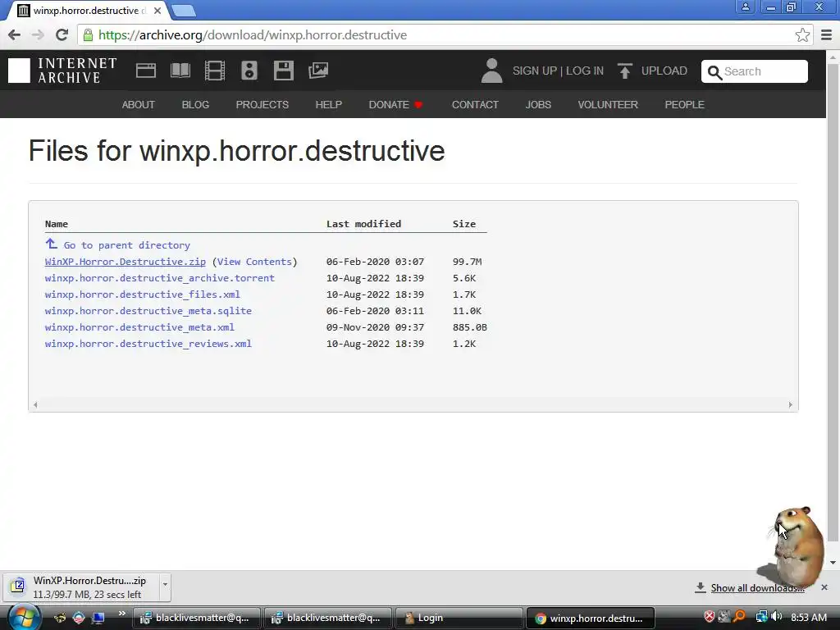
Task: Open the Images icon
Action: (x=318, y=71)
